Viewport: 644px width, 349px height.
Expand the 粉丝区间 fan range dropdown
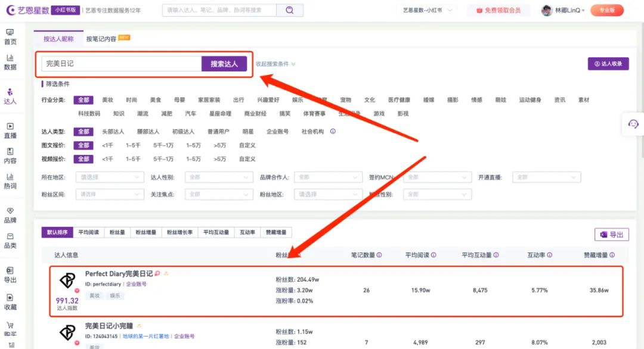click(x=109, y=194)
